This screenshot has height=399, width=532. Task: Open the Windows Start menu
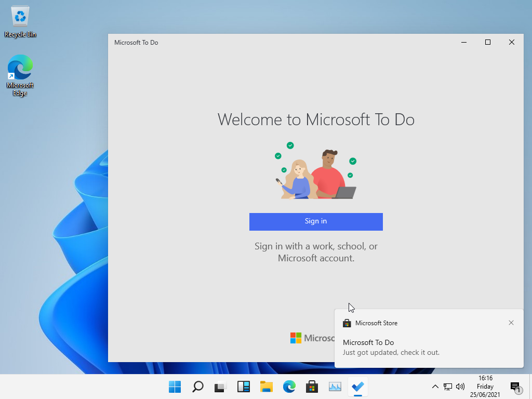[x=175, y=387]
